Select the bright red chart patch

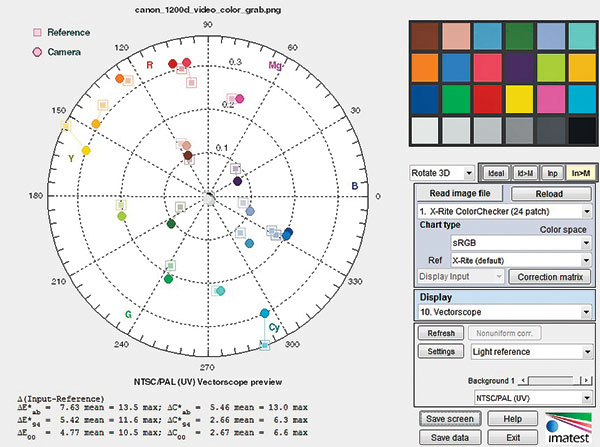[488, 99]
